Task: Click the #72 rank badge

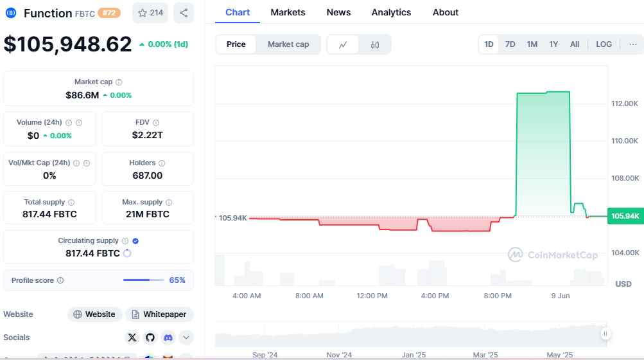Action: tap(109, 13)
